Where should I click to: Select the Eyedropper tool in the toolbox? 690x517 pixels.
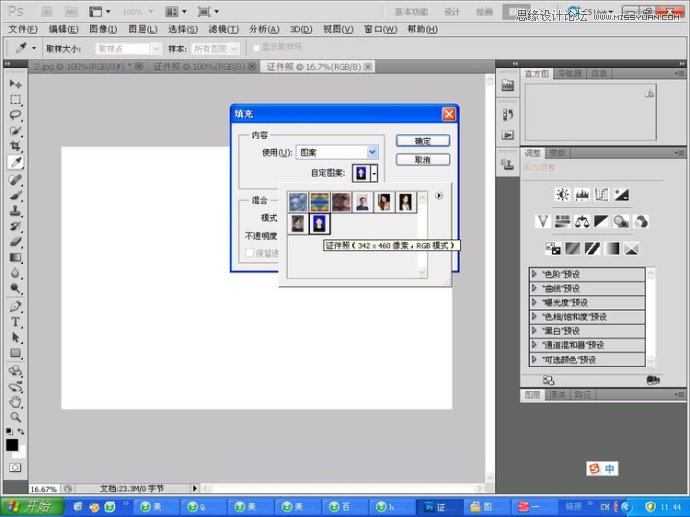tap(16, 161)
